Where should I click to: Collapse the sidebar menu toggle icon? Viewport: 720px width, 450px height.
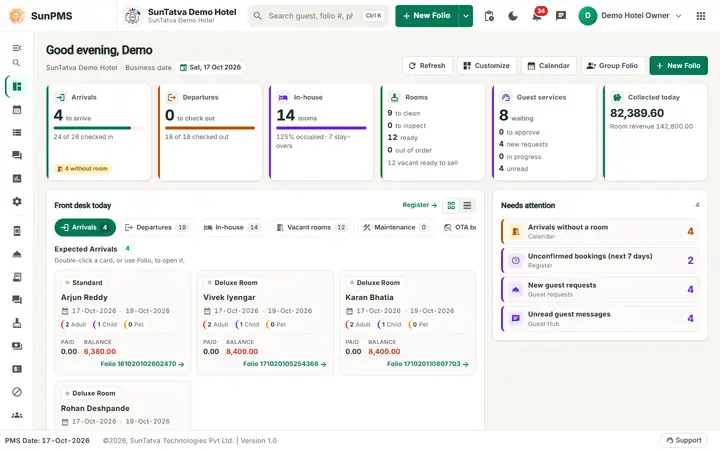point(17,48)
